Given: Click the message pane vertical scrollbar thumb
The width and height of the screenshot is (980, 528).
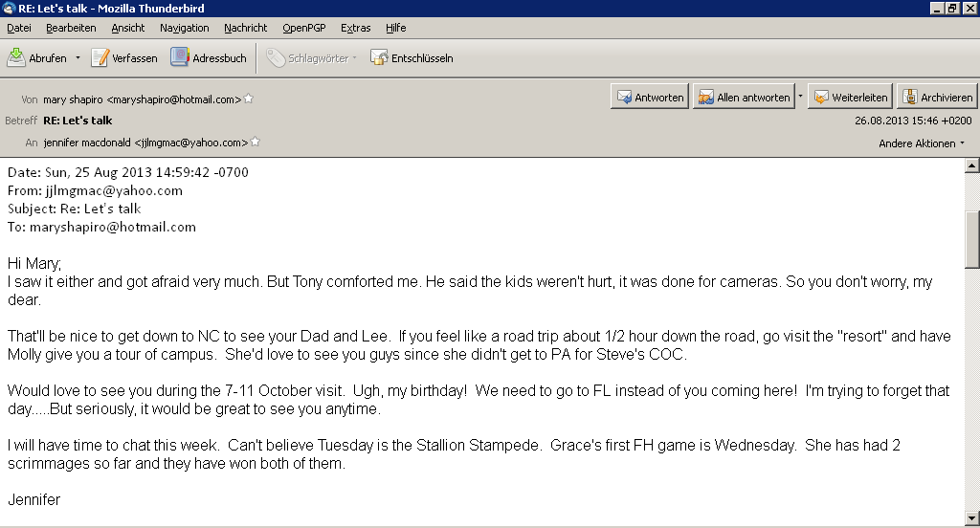Looking at the screenshot, I should click(x=972, y=239).
